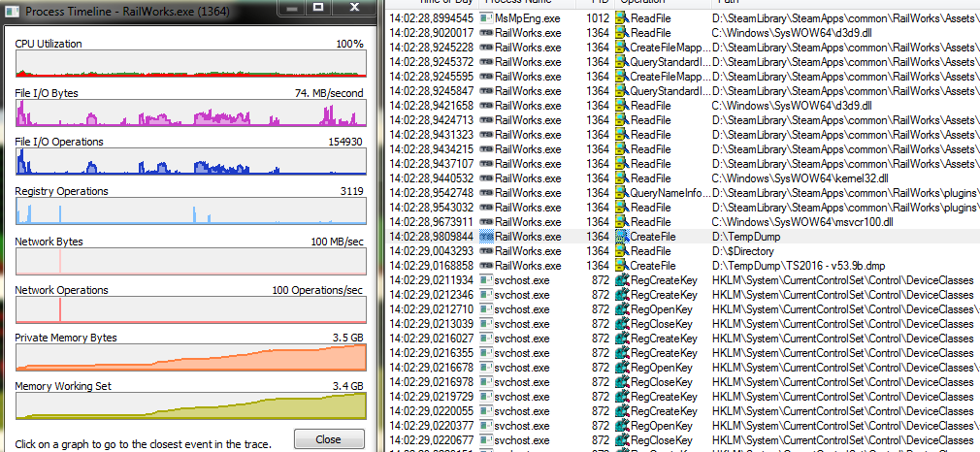Image resolution: width=980 pixels, height=452 pixels.
Task: Click ReadFile icon for D:\$Directory row
Action: 621,251
